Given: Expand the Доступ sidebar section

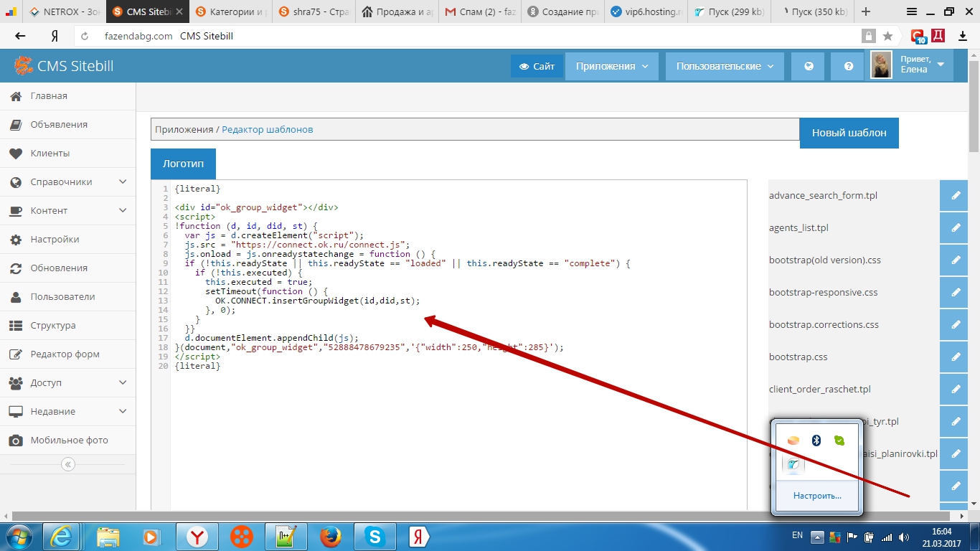Looking at the screenshot, I should pyautogui.click(x=67, y=383).
